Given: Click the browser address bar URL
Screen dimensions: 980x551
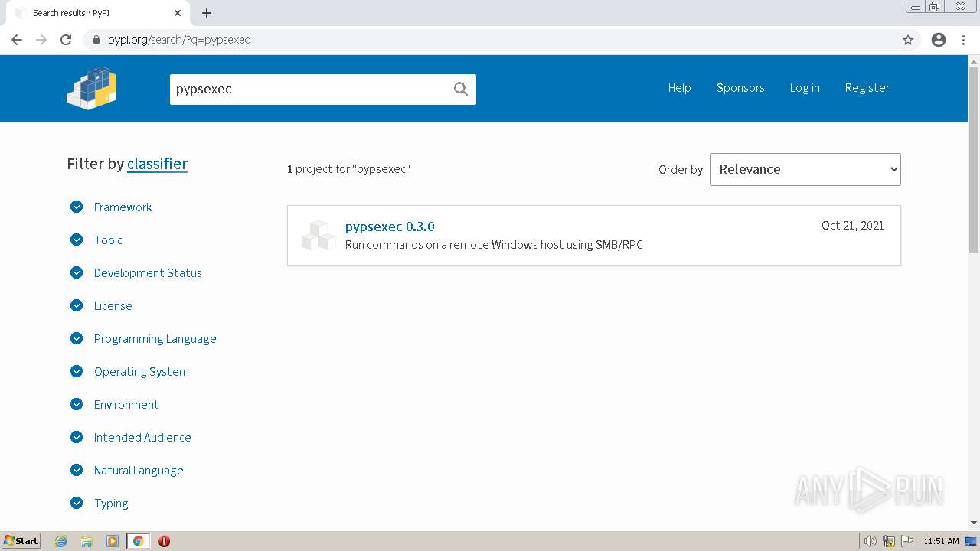Looking at the screenshot, I should pos(178,40).
